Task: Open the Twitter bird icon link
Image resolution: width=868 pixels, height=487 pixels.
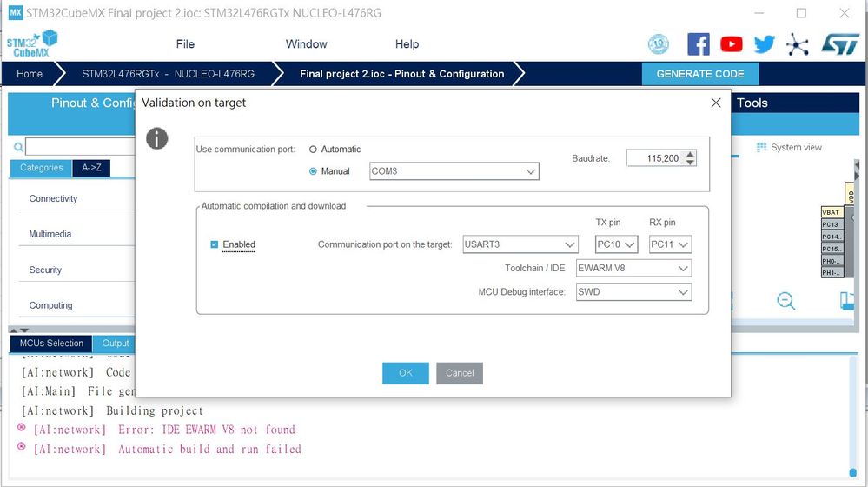Action: click(x=765, y=43)
